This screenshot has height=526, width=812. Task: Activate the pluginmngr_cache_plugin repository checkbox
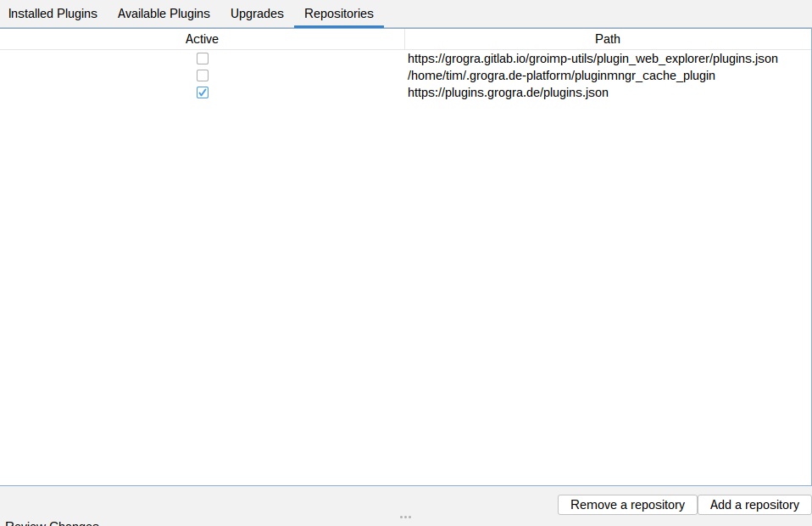point(203,76)
